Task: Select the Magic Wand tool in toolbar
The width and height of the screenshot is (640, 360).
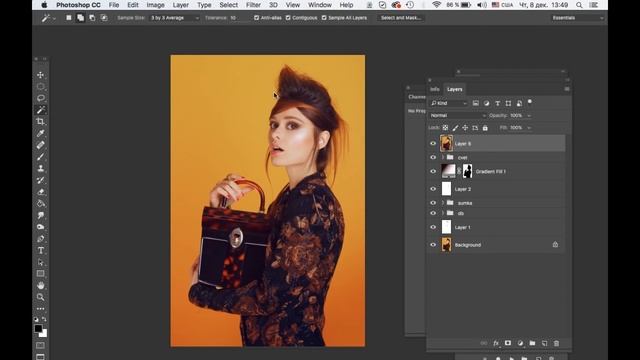Action: point(40,110)
